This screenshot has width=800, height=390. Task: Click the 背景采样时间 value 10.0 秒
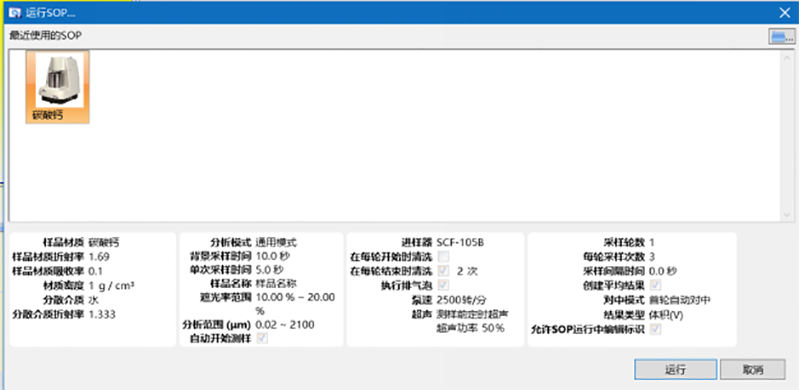pos(273,256)
